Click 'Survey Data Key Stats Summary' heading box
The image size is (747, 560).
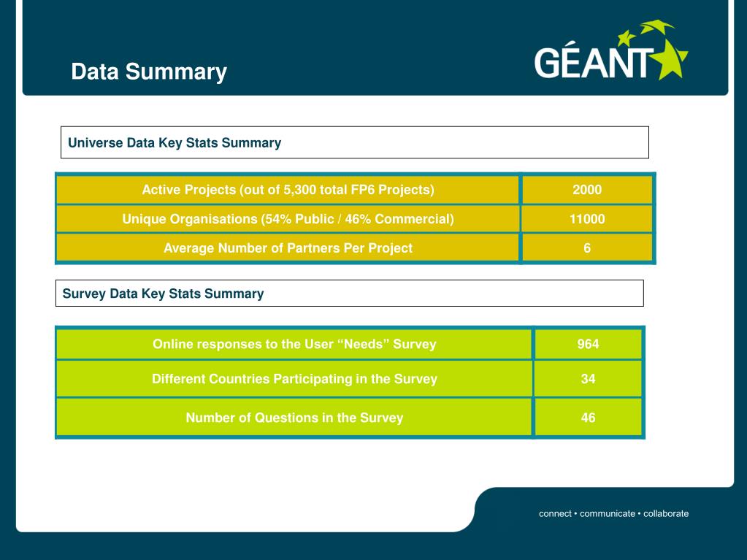(x=349, y=294)
